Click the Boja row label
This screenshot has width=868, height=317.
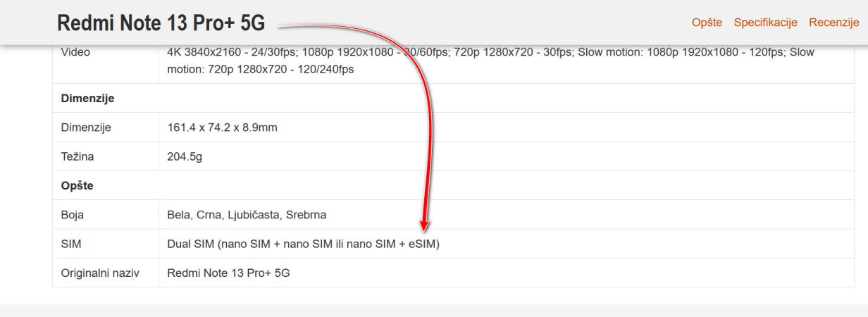tap(73, 215)
